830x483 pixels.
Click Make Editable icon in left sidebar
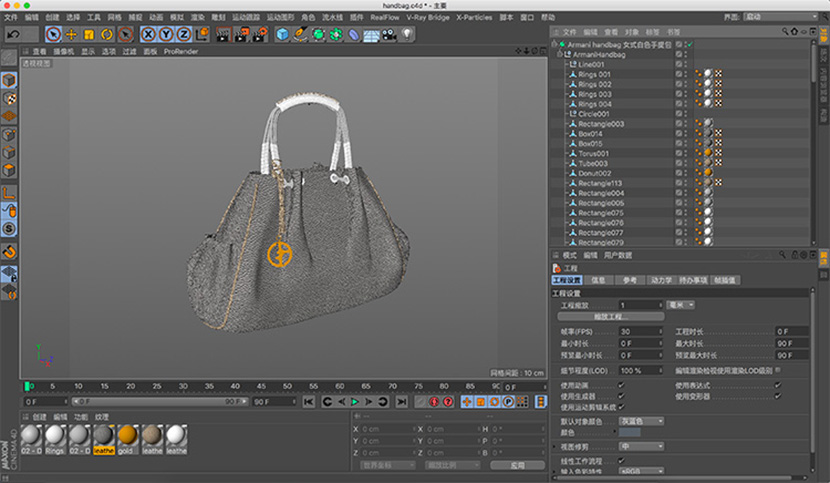point(9,57)
